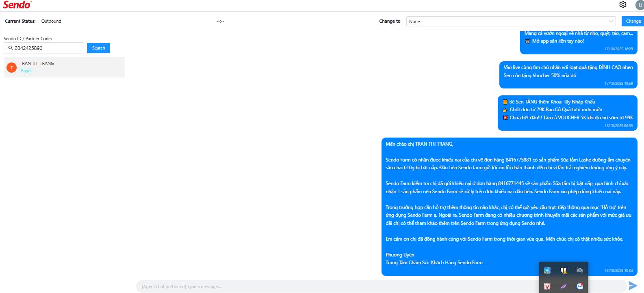Click the timestamp 18/10/2025 06:33
Screen dimensions: 644x293
click(x=619, y=126)
